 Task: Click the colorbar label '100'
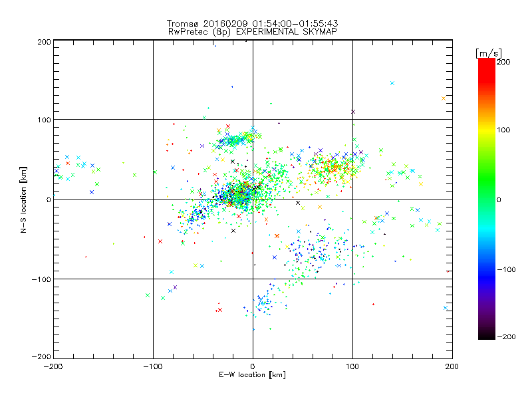pos(503,130)
